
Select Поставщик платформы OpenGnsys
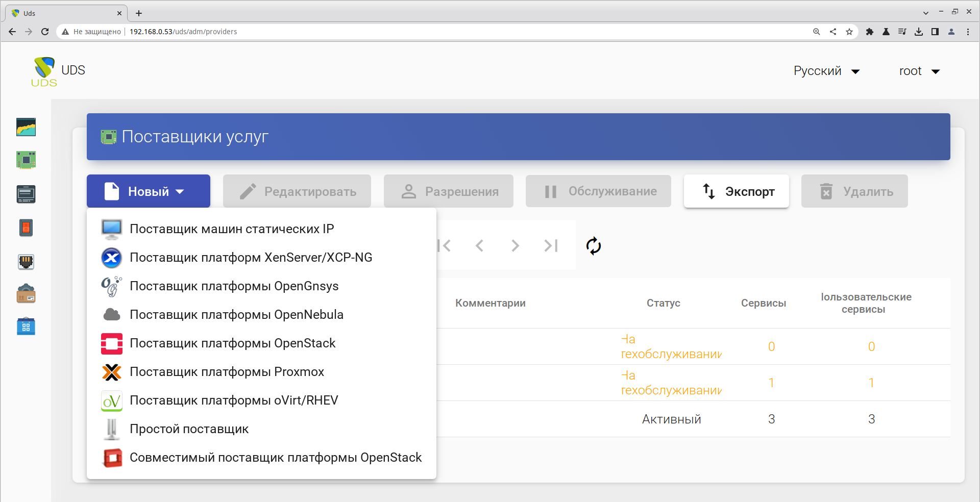tap(261, 286)
